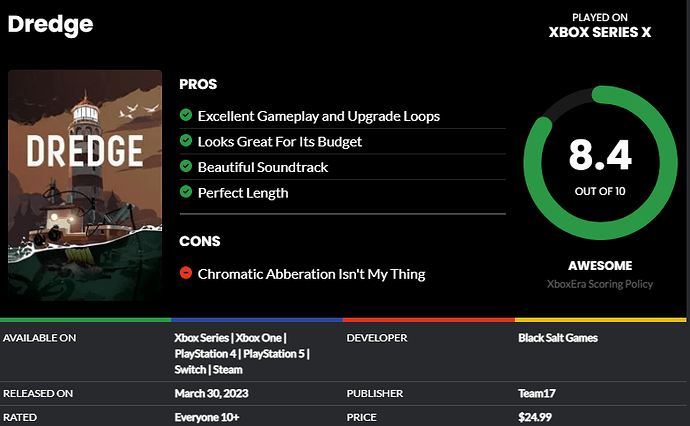Click the Steam platform link
Viewport: 690px width, 426px height.
228,370
